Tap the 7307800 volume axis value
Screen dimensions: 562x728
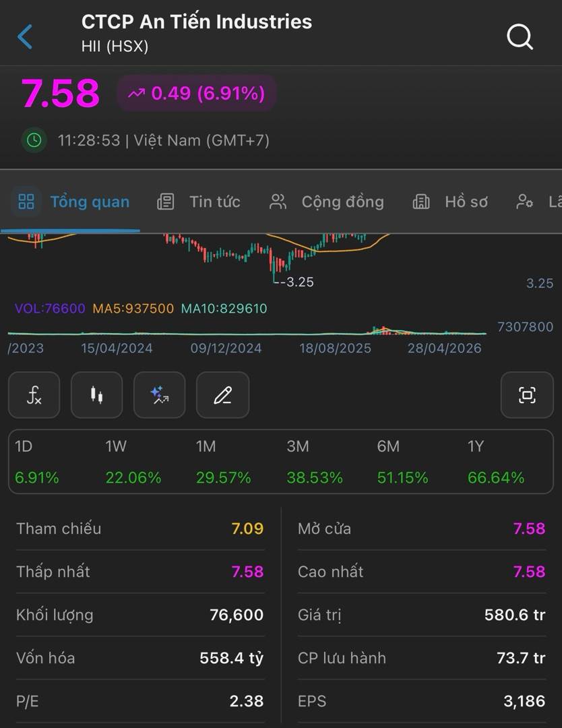526,327
